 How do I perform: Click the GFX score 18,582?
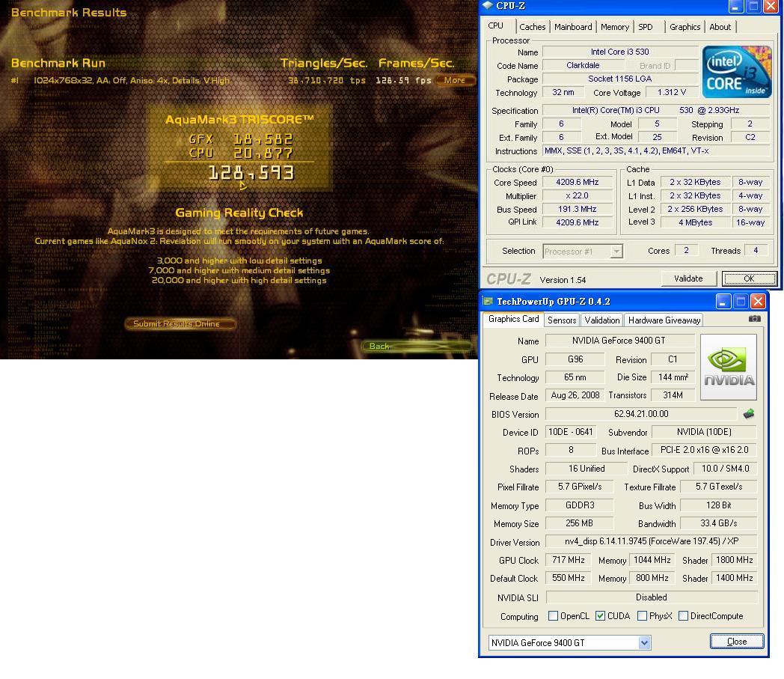coord(263,139)
